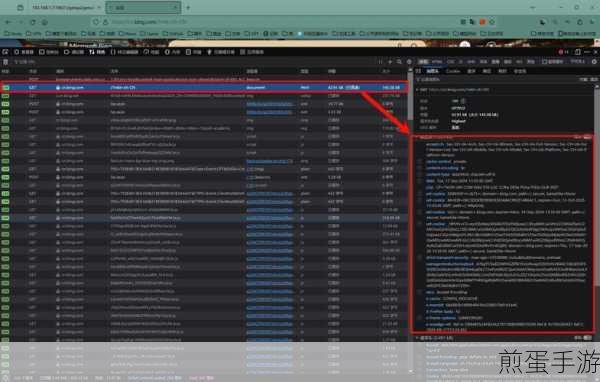The width and height of the screenshot is (600, 382).
Task: Select the highlighted GET cn.bing.com request row
Action: coord(204,87)
